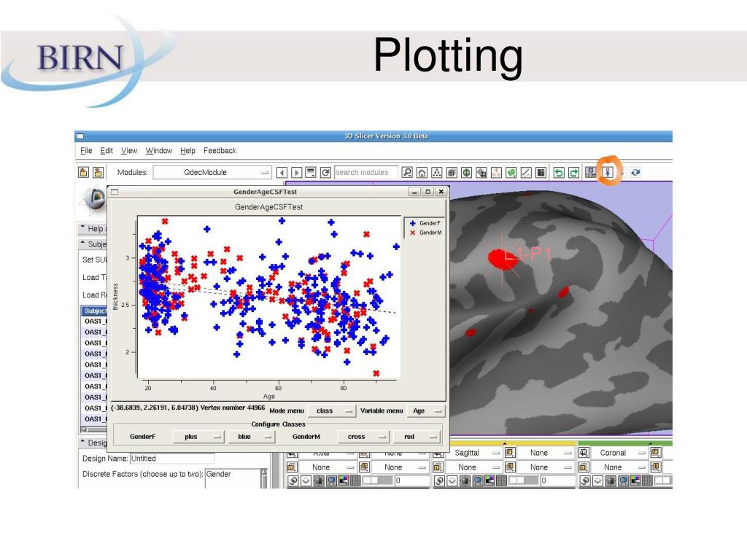Click color spectrum icon in Axial viewer

tap(344, 481)
